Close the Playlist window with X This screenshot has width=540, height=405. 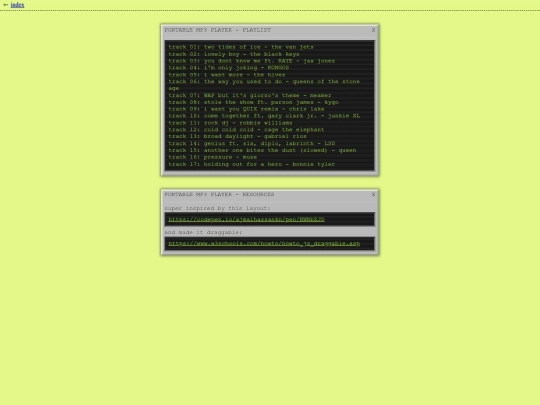point(373,30)
